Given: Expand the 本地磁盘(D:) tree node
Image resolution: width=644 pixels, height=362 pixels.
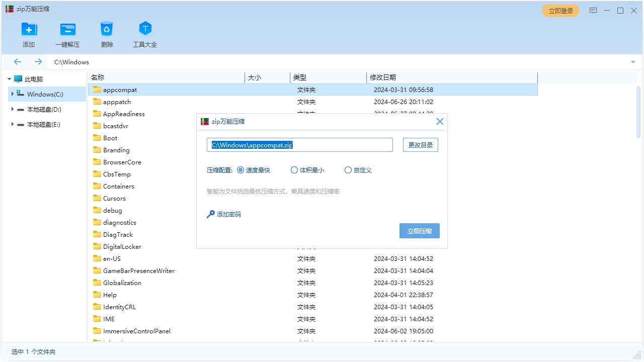Looking at the screenshot, I should [13, 109].
